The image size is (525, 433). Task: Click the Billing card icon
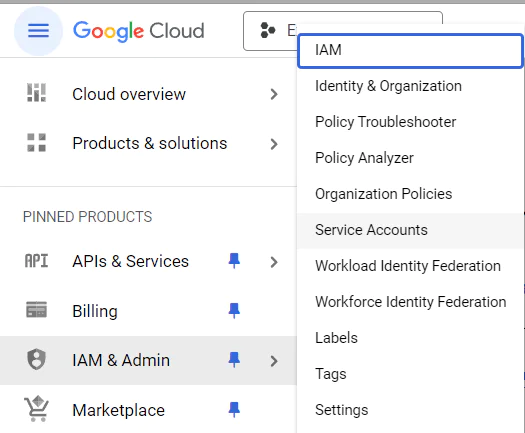click(36, 309)
